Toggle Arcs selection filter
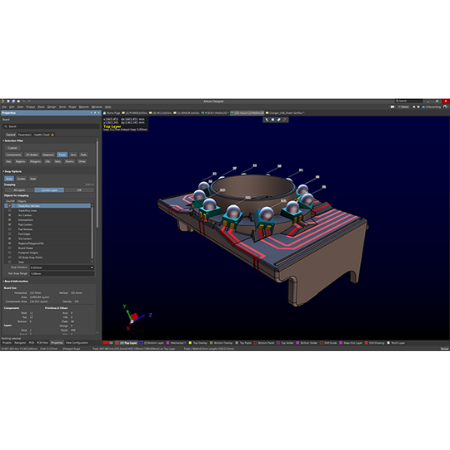450x450 pixels. [x=73, y=155]
